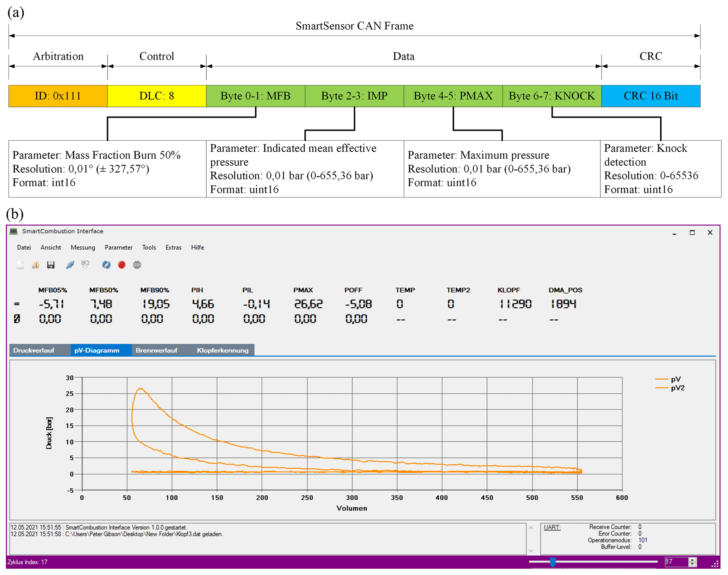Screen dimensions: 728x575
Task: Click the blue refresh arrows icon
Action: click(106, 265)
